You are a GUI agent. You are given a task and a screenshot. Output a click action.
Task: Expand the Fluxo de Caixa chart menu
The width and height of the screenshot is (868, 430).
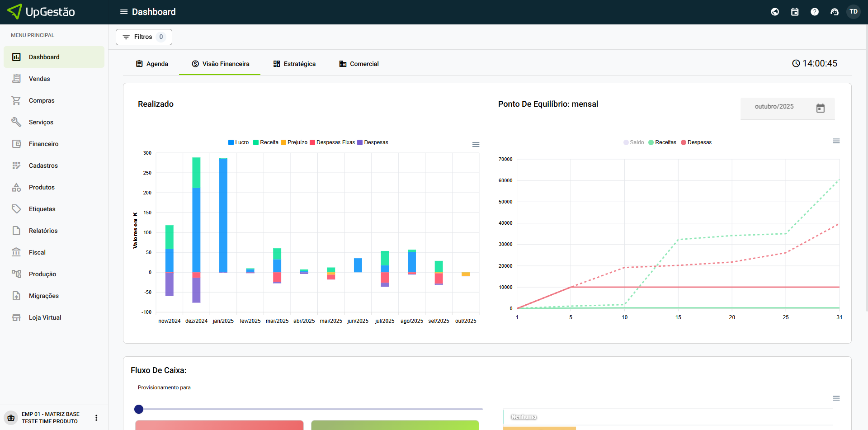coord(836,398)
